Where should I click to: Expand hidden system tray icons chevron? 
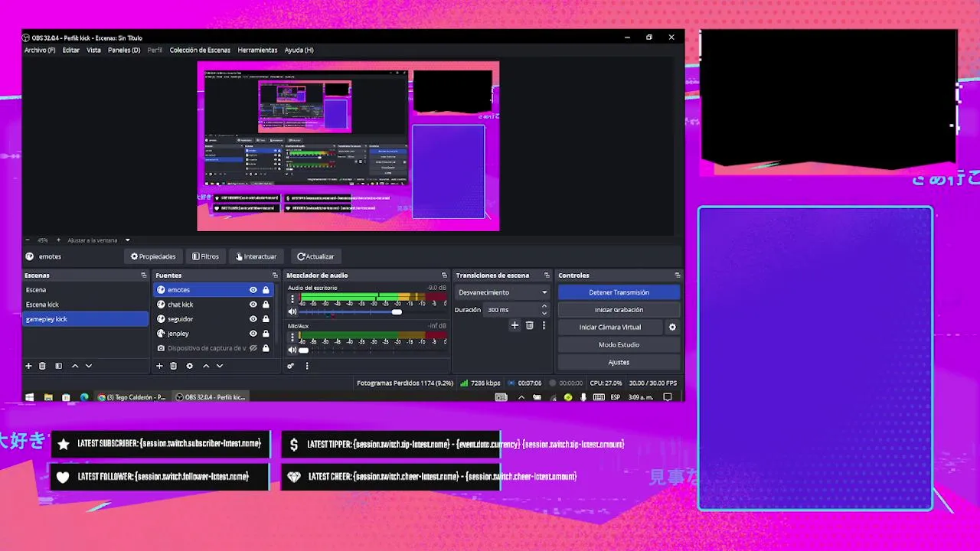pos(521,397)
